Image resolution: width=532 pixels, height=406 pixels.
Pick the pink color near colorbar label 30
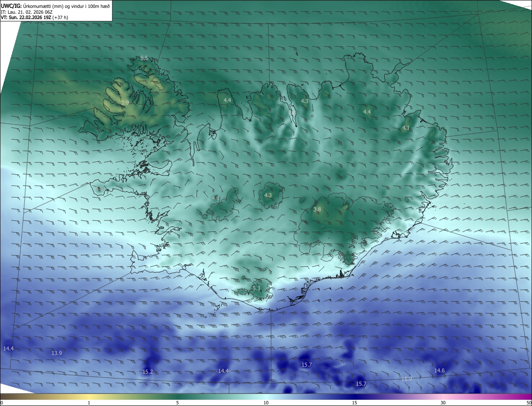[443, 396]
